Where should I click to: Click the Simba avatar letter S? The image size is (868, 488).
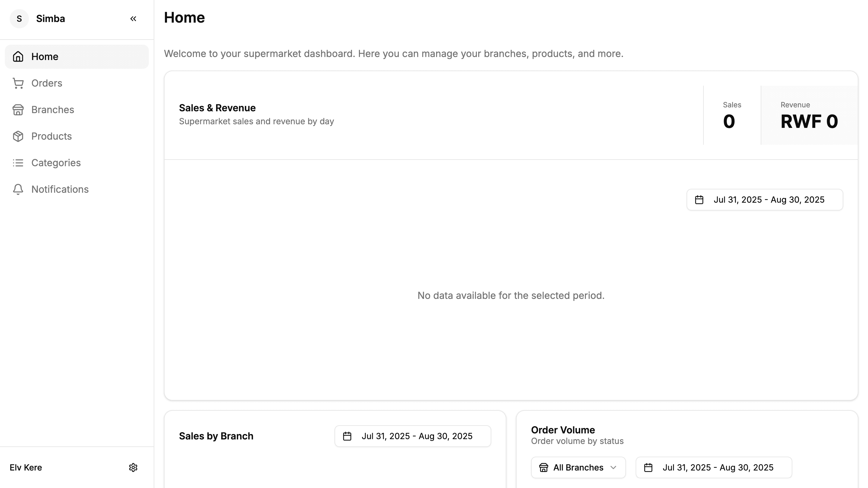click(x=19, y=19)
